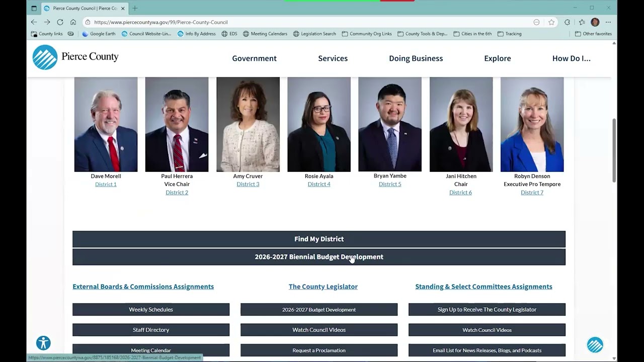Open a new tab with plus icon

(x=135, y=8)
